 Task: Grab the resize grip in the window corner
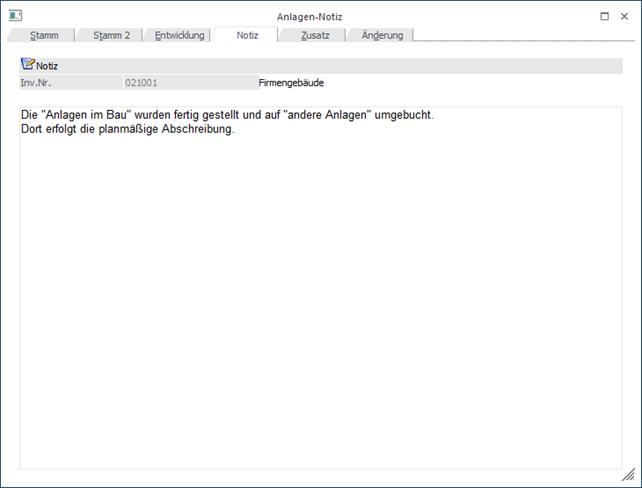(628, 475)
